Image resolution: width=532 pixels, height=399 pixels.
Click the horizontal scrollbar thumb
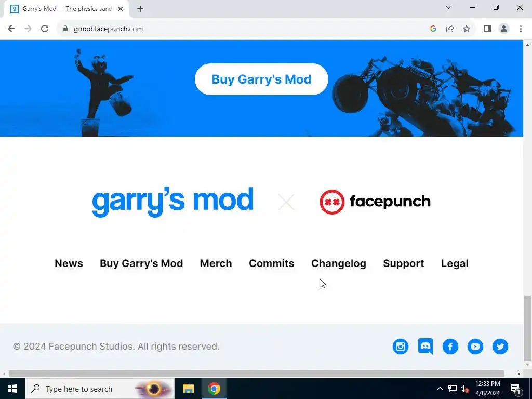point(257,374)
